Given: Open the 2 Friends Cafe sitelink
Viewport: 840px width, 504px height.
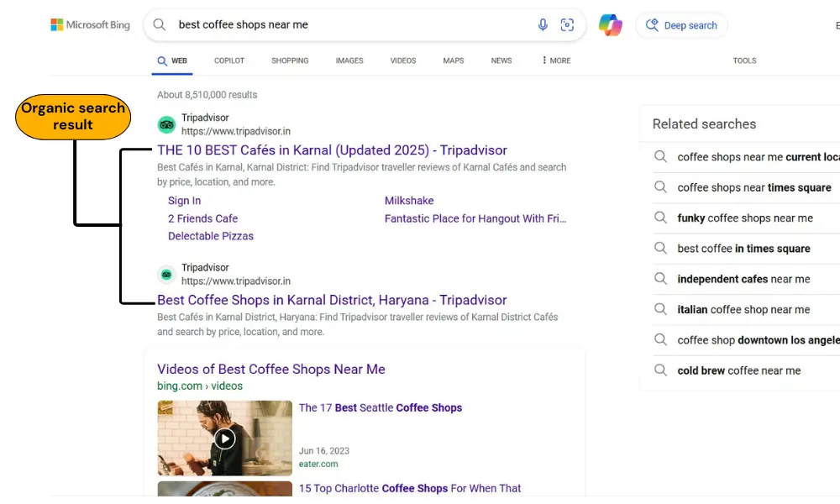Looking at the screenshot, I should (202, 218).
